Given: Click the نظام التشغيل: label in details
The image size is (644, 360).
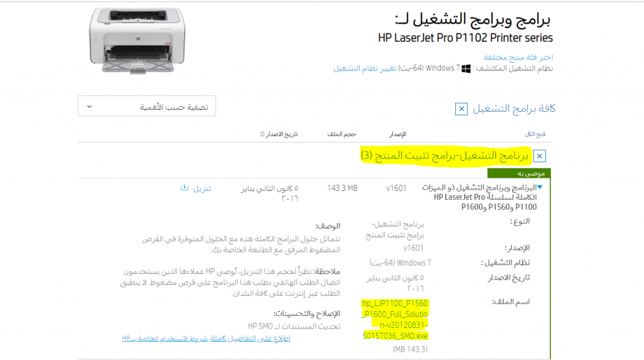Looking at the screenshot, I should click(505, 263).
